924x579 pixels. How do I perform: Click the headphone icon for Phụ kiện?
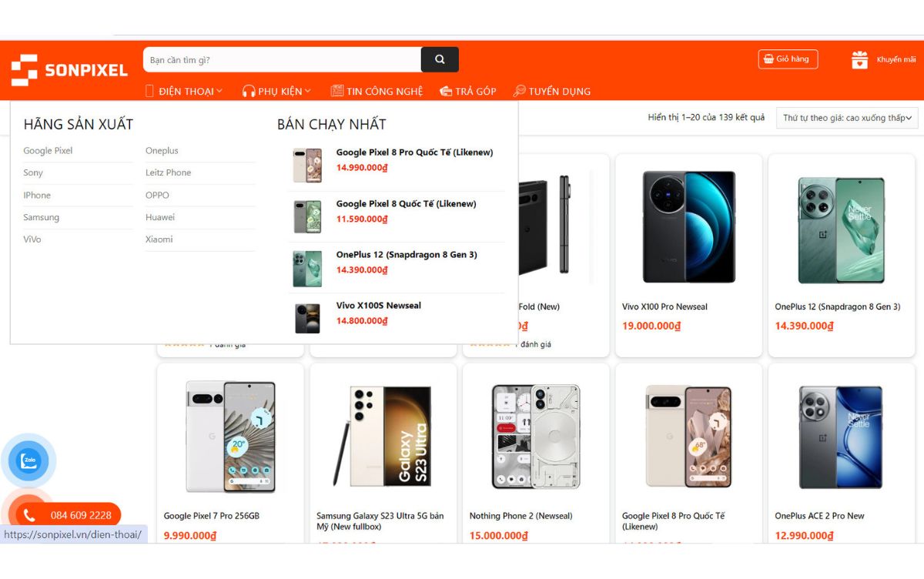tap(249, 91)
